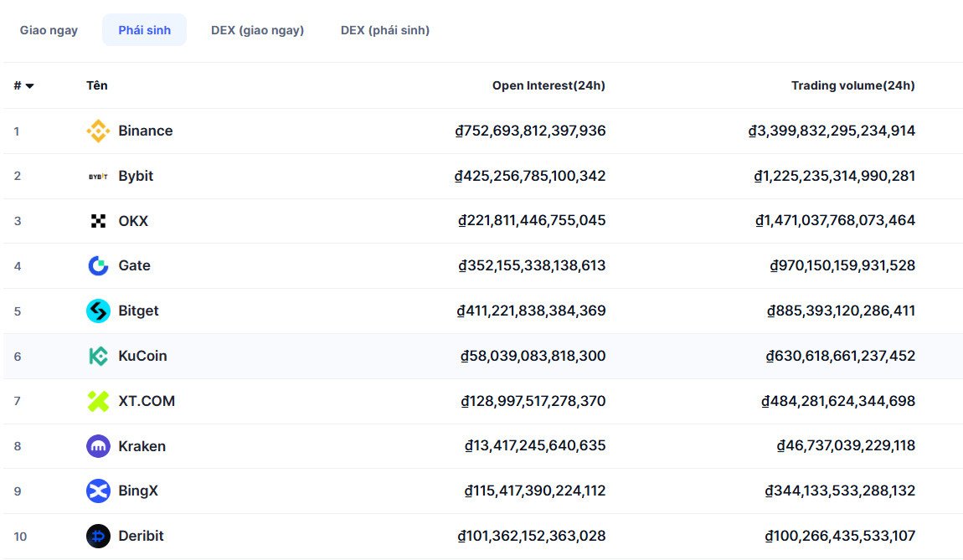This screenshot has width=963, height=560.
Task: Click the Bybit logo icon
Action: click(98, 177)
